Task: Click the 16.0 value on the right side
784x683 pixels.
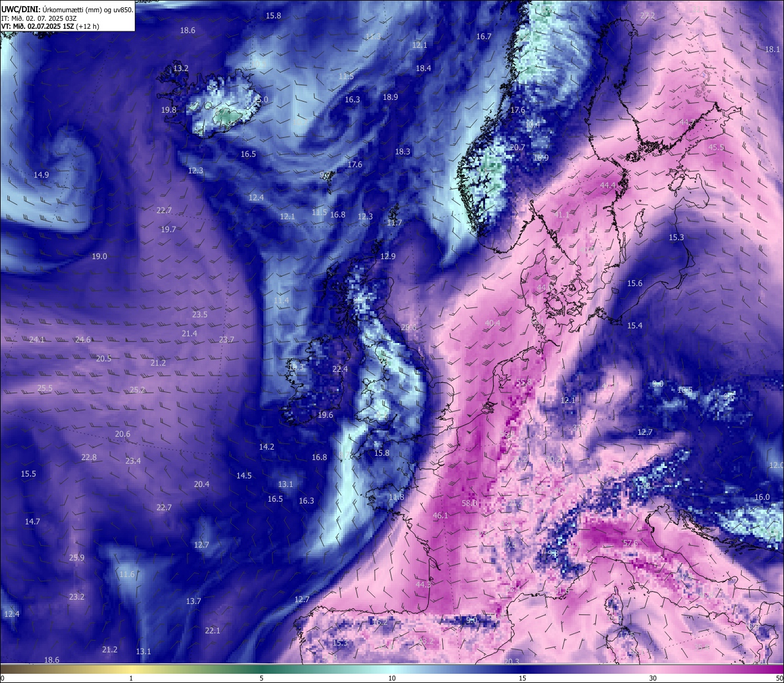Action: [x=762, y=497]
